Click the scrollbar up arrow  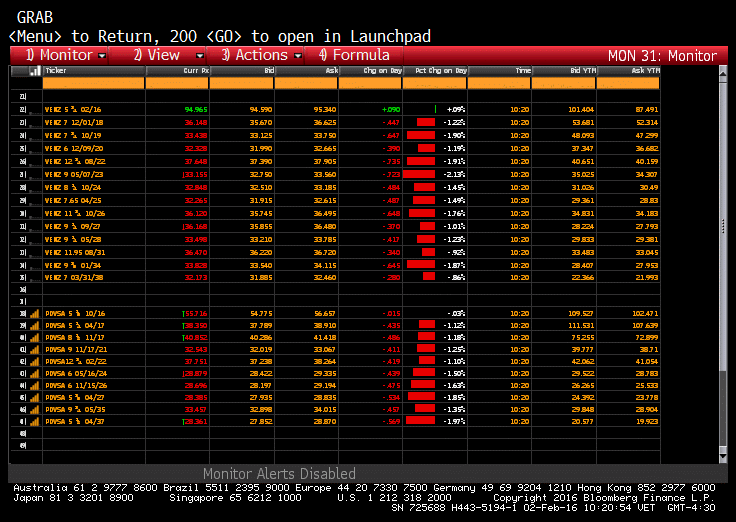[x=723, y=74]
